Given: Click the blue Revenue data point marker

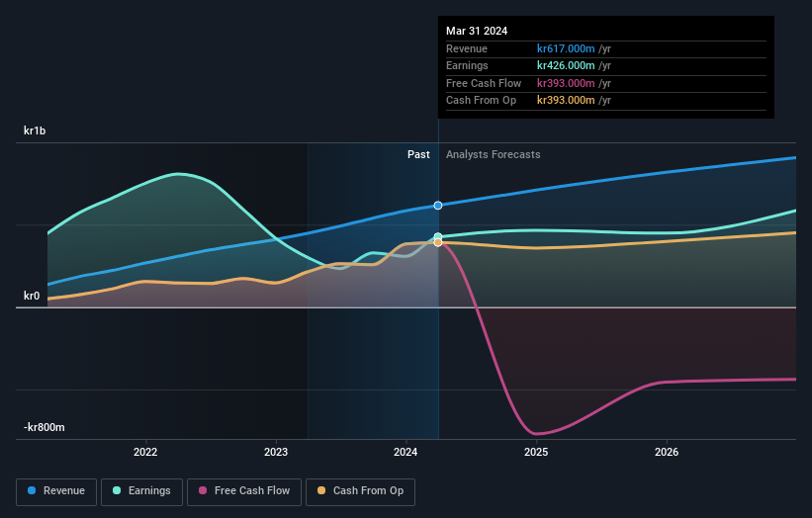Looking at the screenshot, I should pos(438,206).
